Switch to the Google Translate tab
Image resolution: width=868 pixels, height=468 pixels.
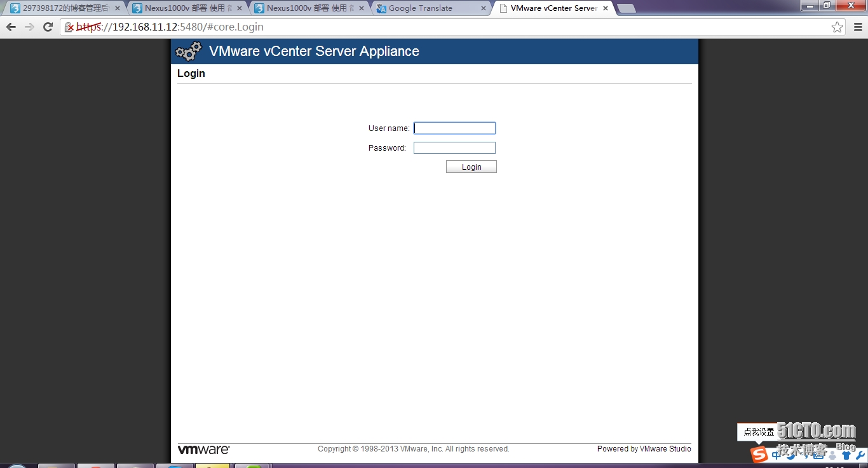(432, 8)
